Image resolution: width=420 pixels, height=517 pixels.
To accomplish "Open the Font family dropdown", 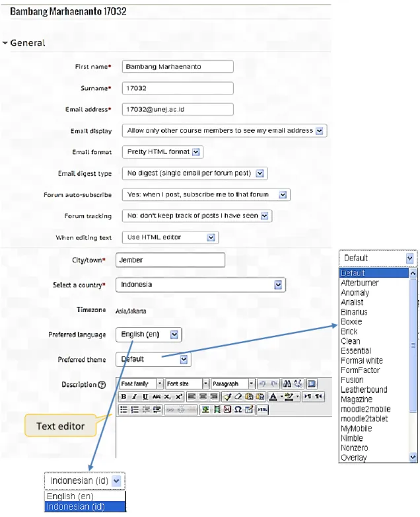I will click(x=141, y=384).
